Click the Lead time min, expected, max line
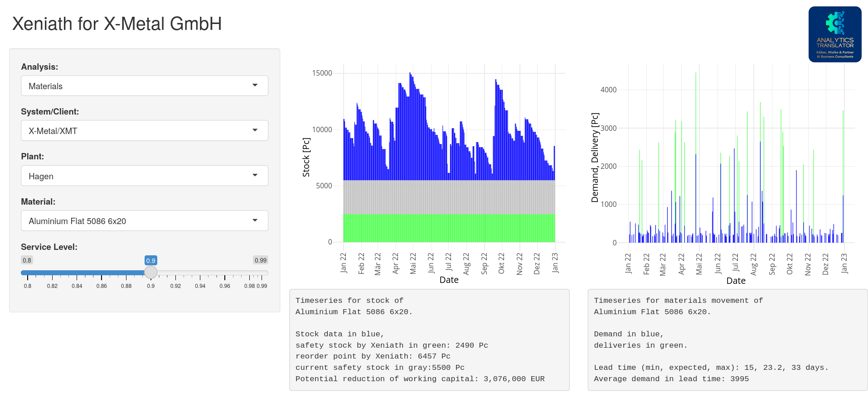 (x=711, y=368)
